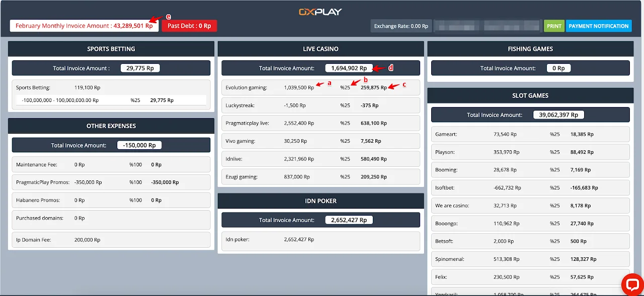Click the Evolution gaming amount 1,039,500 Rp
Screen dimensions: 644x296
click(299, 87)
